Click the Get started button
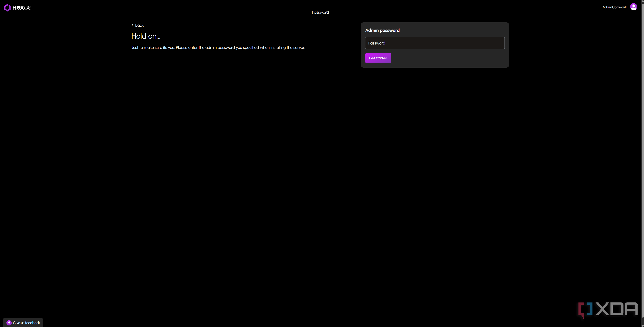The width and height of the screenshot is (644, 327). coord(378,58)
